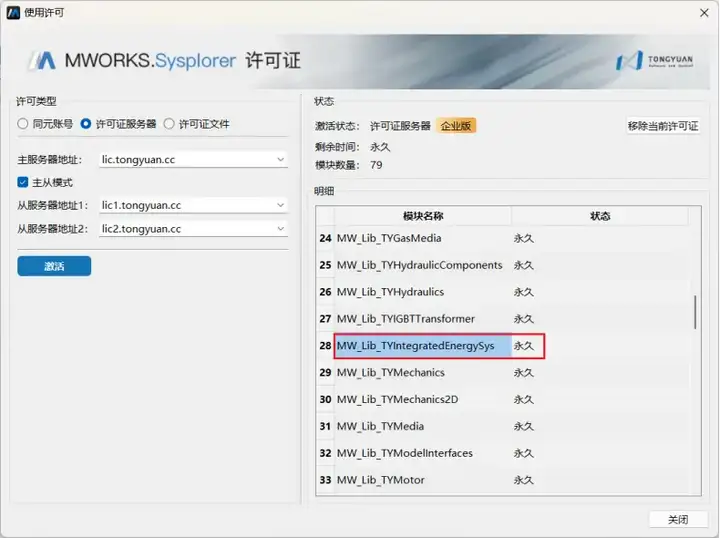
Task: Click the module list vertical scrollbar
Action: point(695,312)
